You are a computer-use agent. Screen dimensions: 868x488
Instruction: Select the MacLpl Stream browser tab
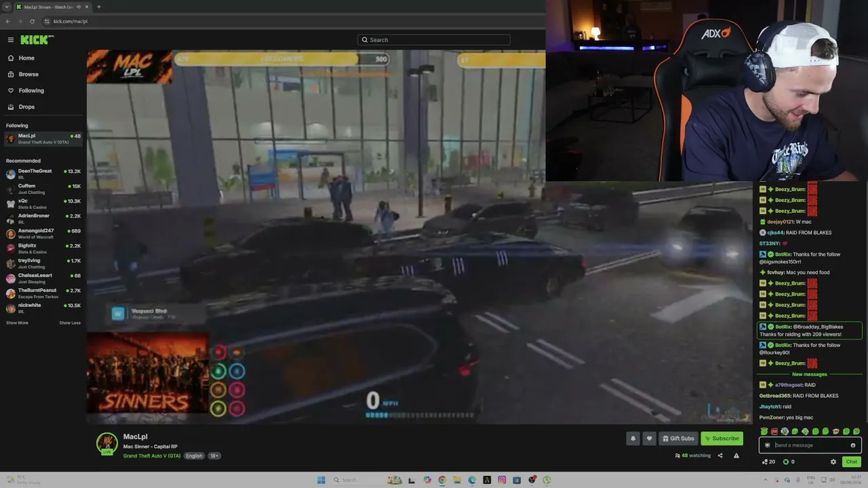[x=53, y=7]
